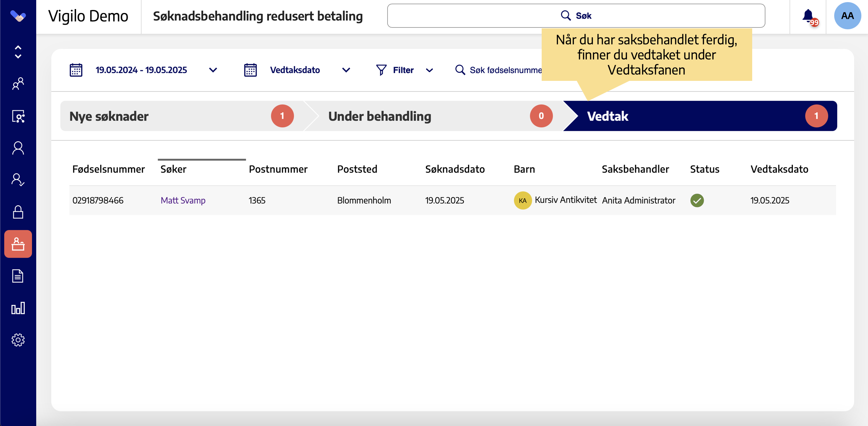This screenshot has width=868, height=426.
Task: Open the single person sidebar icon
Action: click(18, 148)
